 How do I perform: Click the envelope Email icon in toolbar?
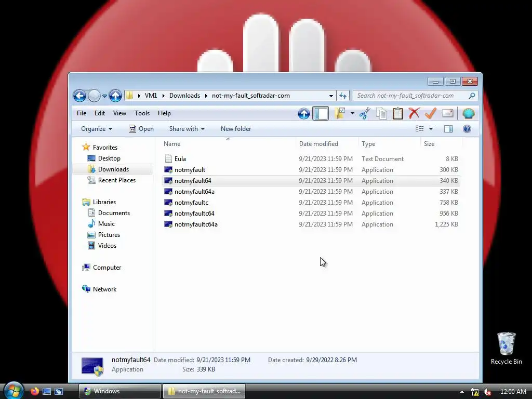click(x=447, y=113)
